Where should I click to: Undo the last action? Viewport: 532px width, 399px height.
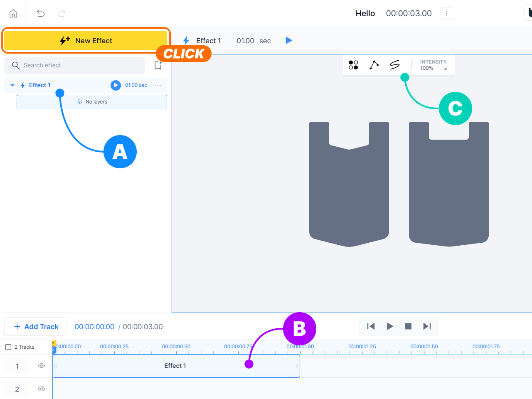[41, 13]
